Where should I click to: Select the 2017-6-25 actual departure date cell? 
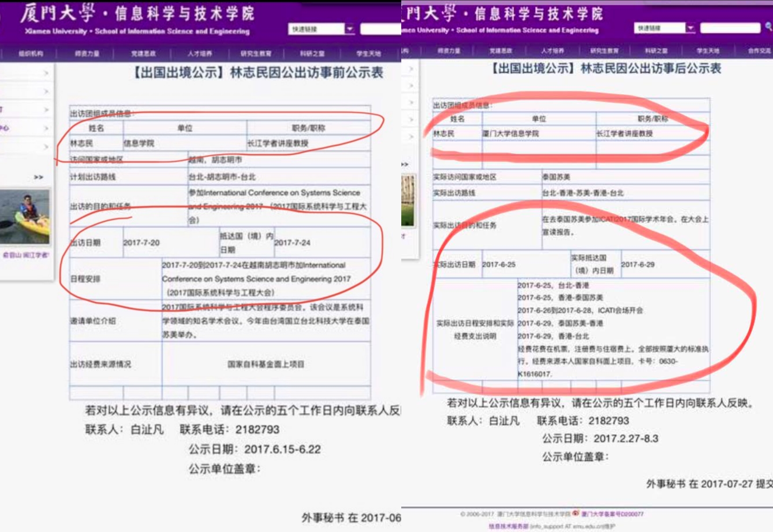(x=526, y=264)
